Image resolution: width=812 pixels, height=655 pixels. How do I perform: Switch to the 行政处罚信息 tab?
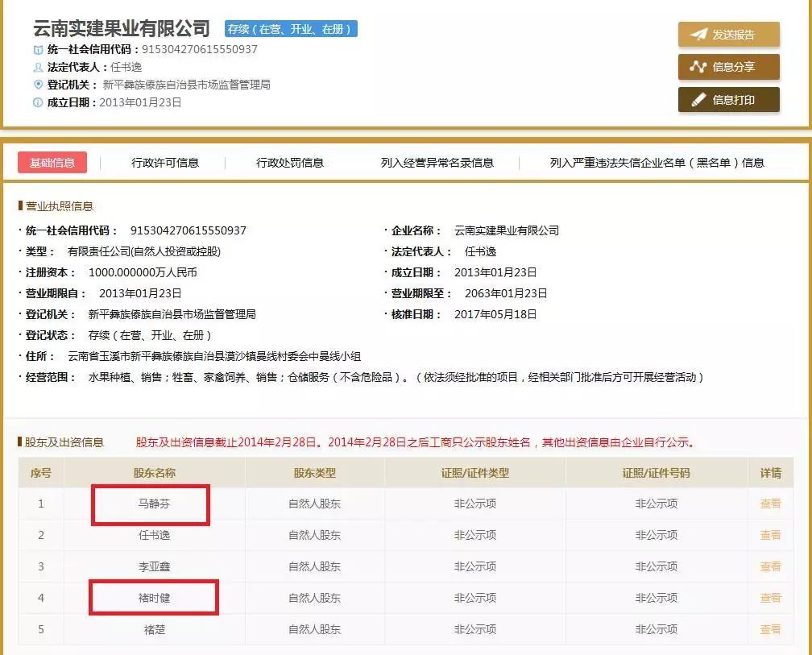click(289, 163)
